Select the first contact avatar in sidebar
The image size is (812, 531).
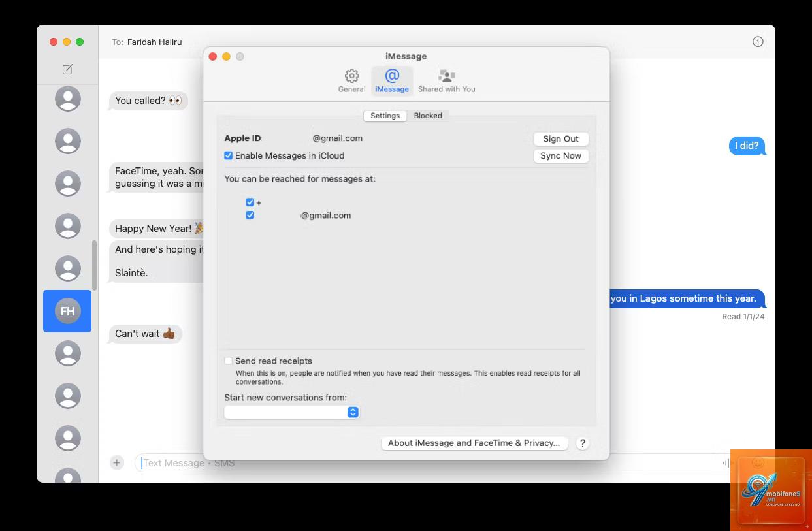pyautogui.click(x=68, y=99)
